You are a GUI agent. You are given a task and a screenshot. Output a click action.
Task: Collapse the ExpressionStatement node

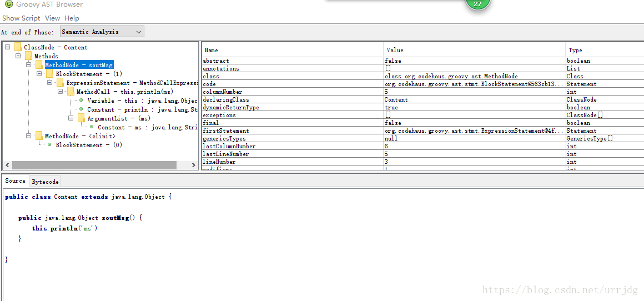[x=50, y=83]
